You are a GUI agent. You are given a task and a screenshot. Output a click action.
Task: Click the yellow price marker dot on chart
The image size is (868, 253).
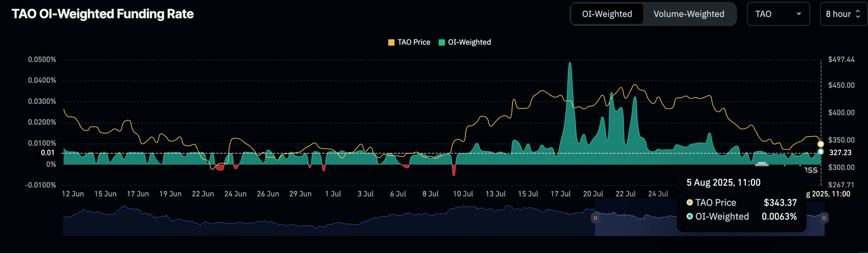click(821, 145)
